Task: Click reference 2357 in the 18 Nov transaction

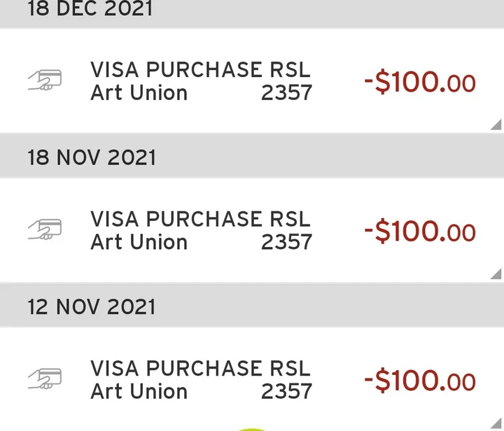Action: 286,242
